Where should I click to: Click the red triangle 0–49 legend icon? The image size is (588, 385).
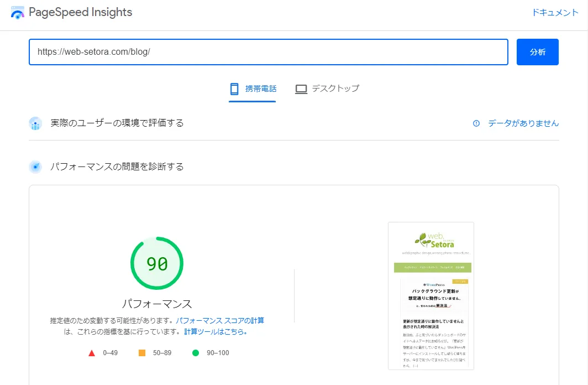click(92, 353)
